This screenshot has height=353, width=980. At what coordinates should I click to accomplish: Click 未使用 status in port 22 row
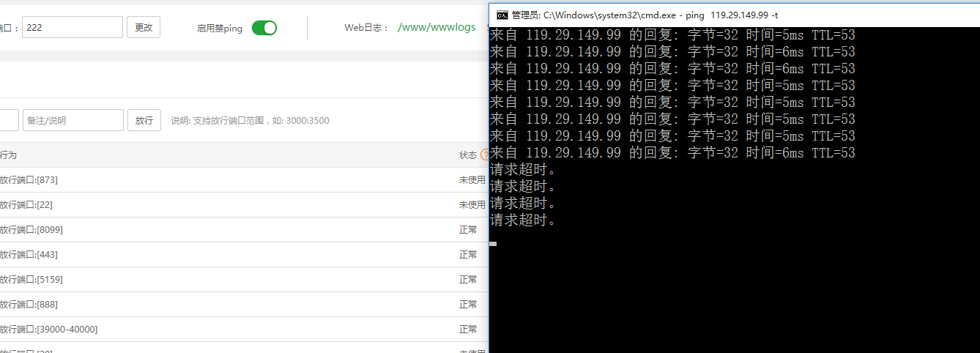coord(472,205)
